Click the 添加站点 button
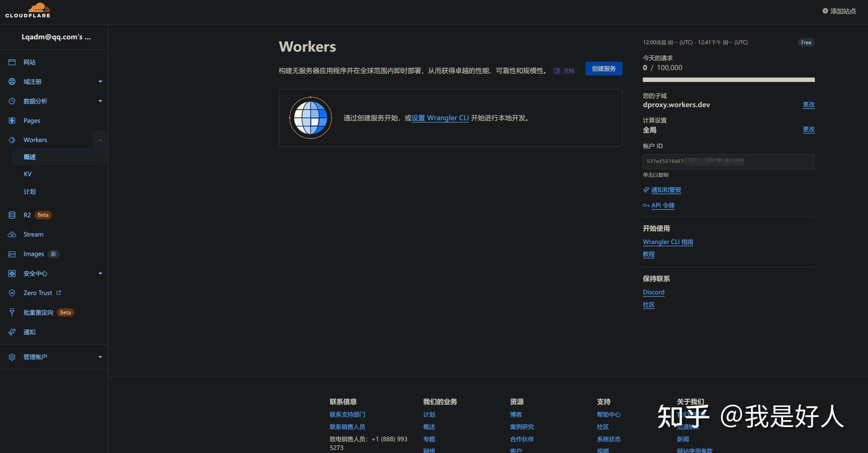The image size is (868, 453). tap(839, 11)
